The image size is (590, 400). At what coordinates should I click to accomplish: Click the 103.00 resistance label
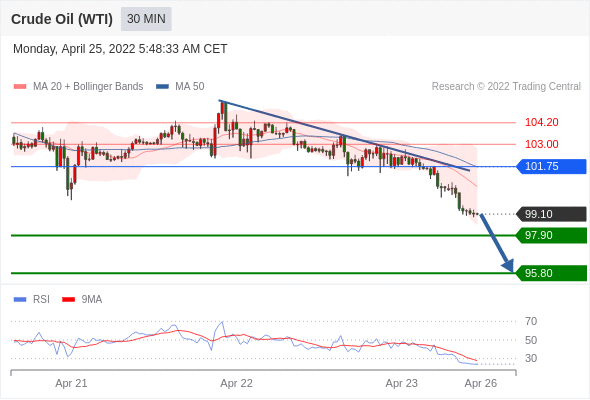click(x=541, y=144)
